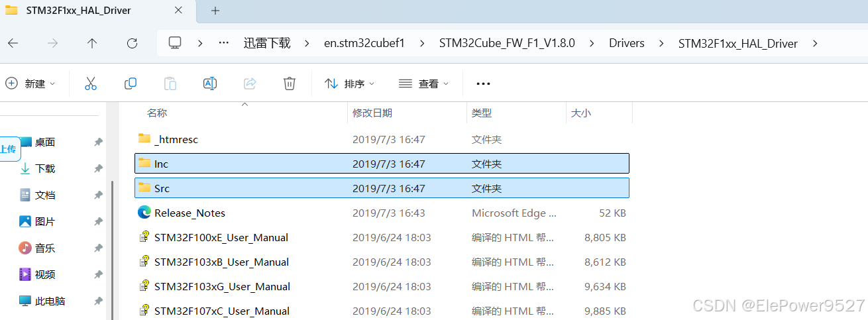Open 音乐 in the sidebar
The width and height of the screenshot is (868, 320).
45,248
